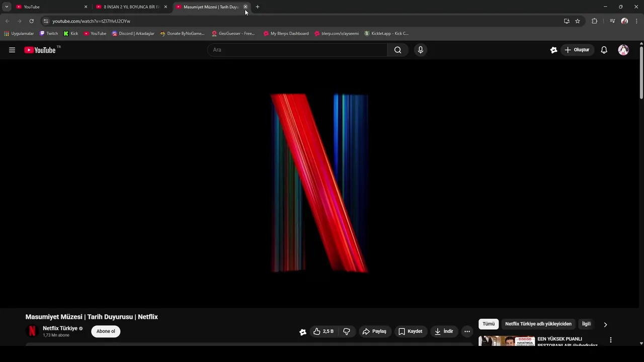
Task: Close the Masumiyet Müzesi tab
Action: point(246,7)
